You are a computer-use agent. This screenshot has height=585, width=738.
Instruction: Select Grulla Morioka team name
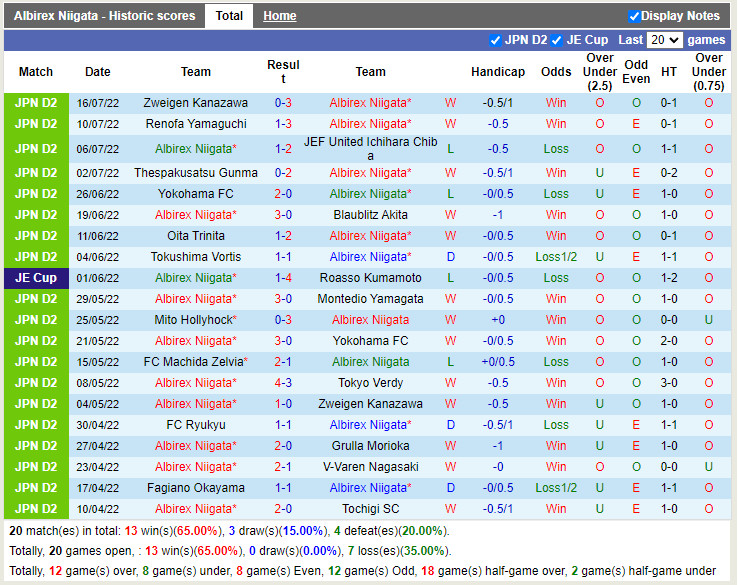coord(370,446)
